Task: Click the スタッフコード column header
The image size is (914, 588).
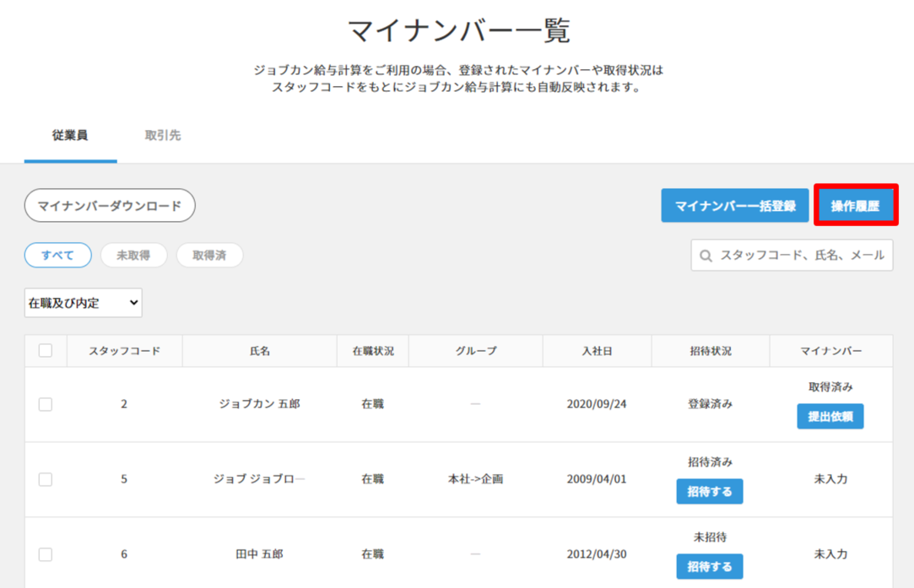Action: click(124, 351)
